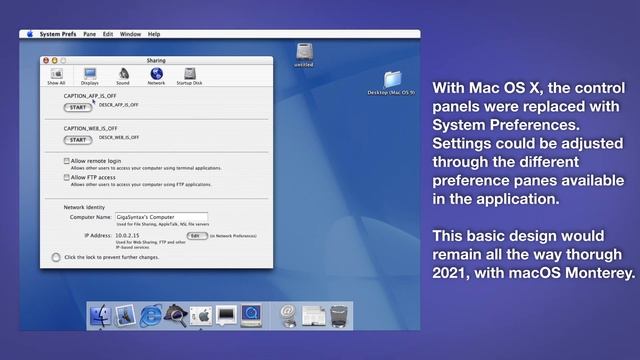Open the untitled hard disk on desktop
The image size is (640, 360).
click(304, 55)
